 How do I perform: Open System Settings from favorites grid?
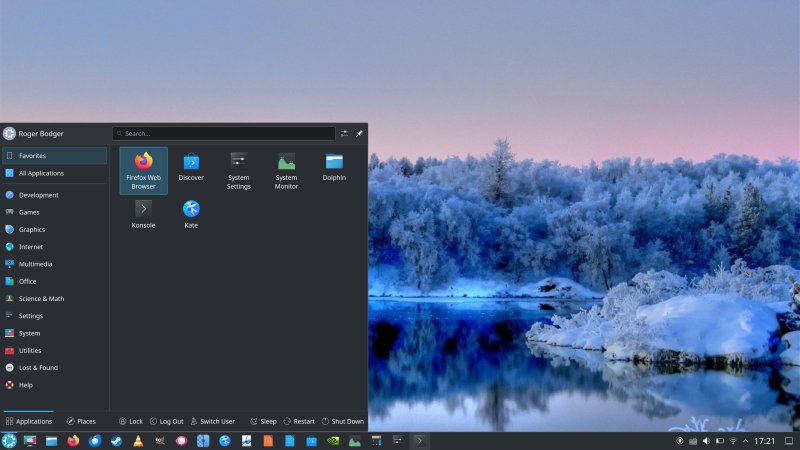click(239, 170)
